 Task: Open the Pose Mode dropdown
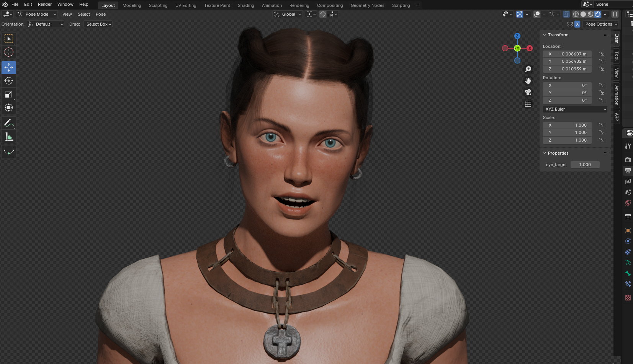pos(37,14)
